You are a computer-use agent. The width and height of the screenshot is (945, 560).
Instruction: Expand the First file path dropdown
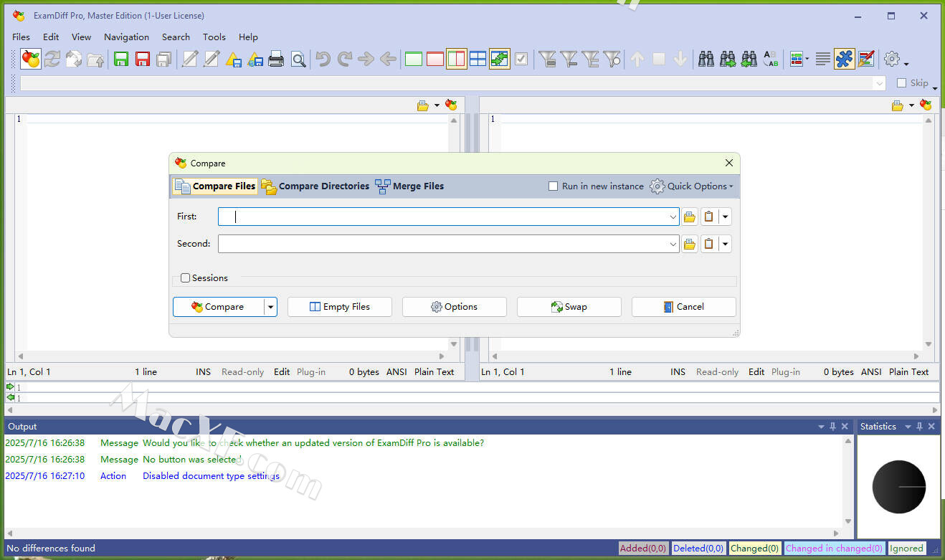[x=673, y=217]
